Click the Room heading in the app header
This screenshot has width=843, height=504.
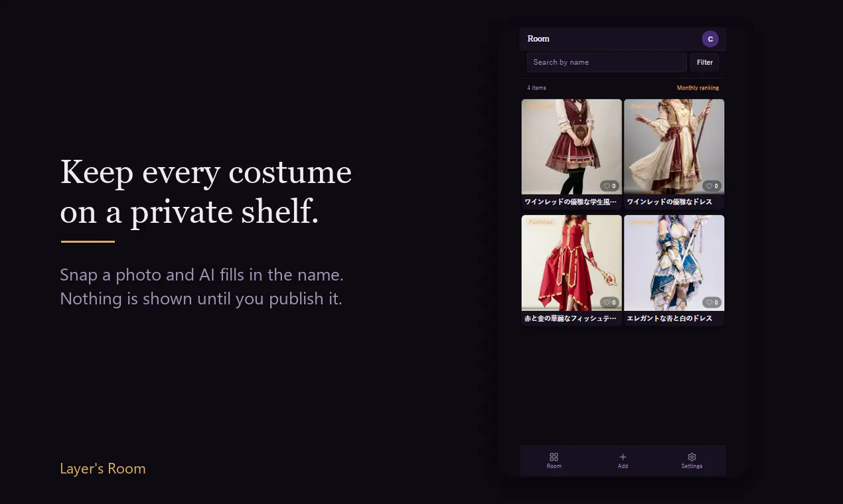[538, 38]
